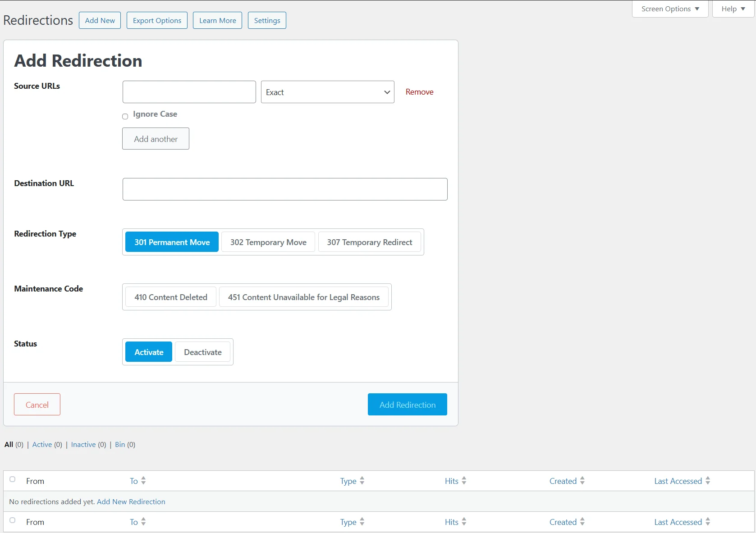Focus the Source URLs input field

(x=189, y=92)
